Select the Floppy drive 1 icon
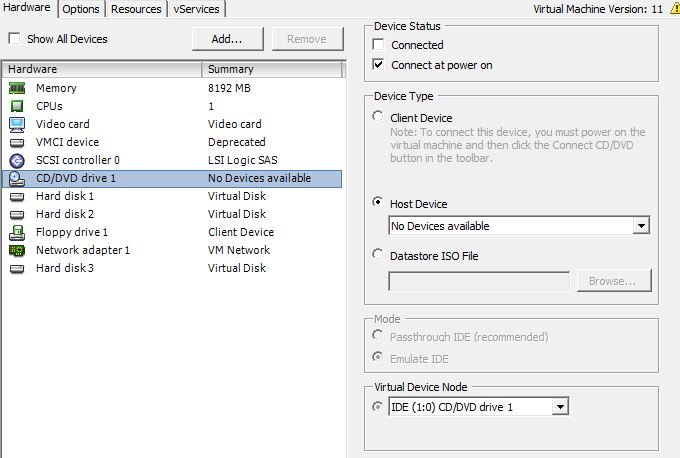Viewport: 680px width, 458px height. (17, 232)
